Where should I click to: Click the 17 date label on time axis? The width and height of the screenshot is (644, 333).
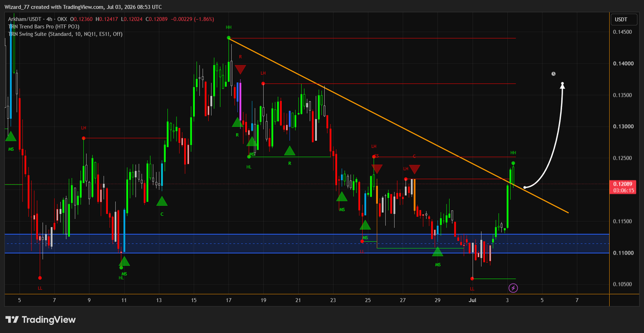pyautogui.click(x=229, y=300)
